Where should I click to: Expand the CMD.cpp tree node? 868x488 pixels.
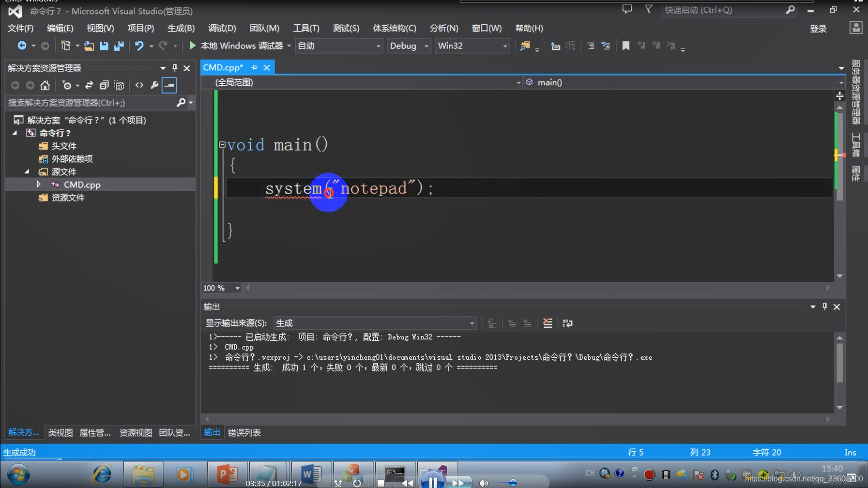click(38, 184)
